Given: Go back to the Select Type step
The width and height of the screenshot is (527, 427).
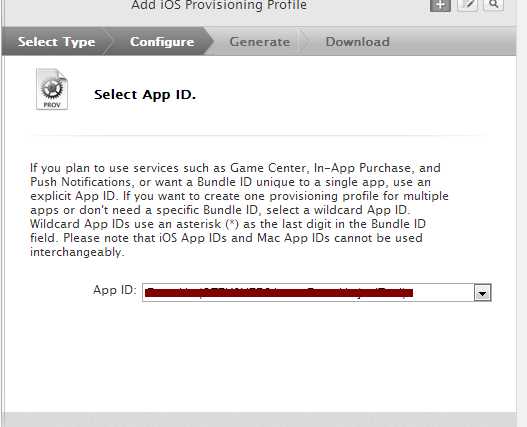Looking at the screenshot, I should [x=56, y=42].
